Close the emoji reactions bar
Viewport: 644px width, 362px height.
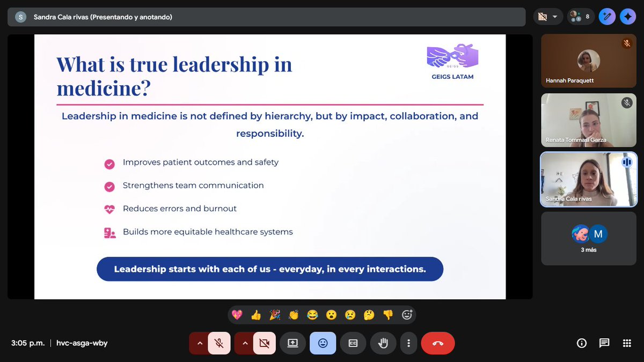(323, 343)
